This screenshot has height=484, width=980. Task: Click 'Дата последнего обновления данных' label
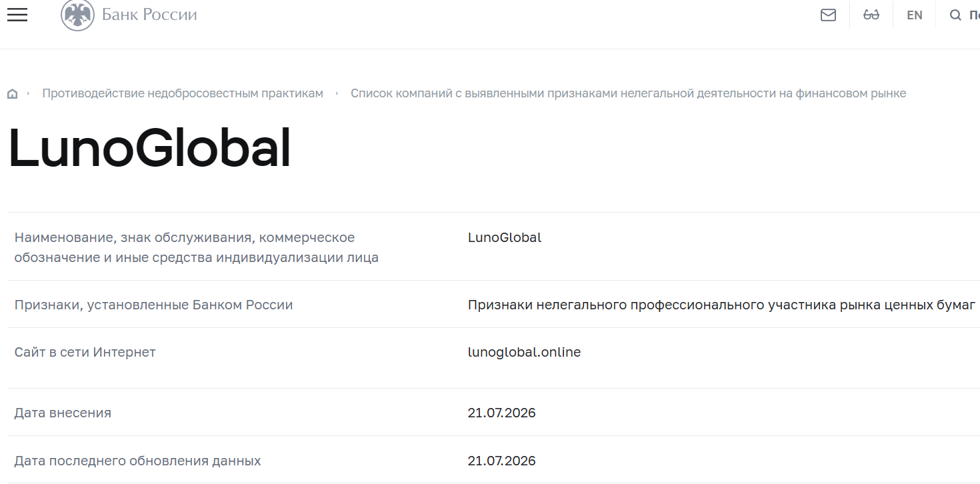137,461
